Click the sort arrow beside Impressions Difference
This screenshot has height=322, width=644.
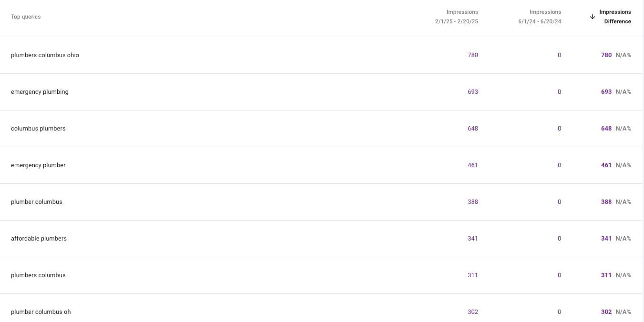pos(593,17)
